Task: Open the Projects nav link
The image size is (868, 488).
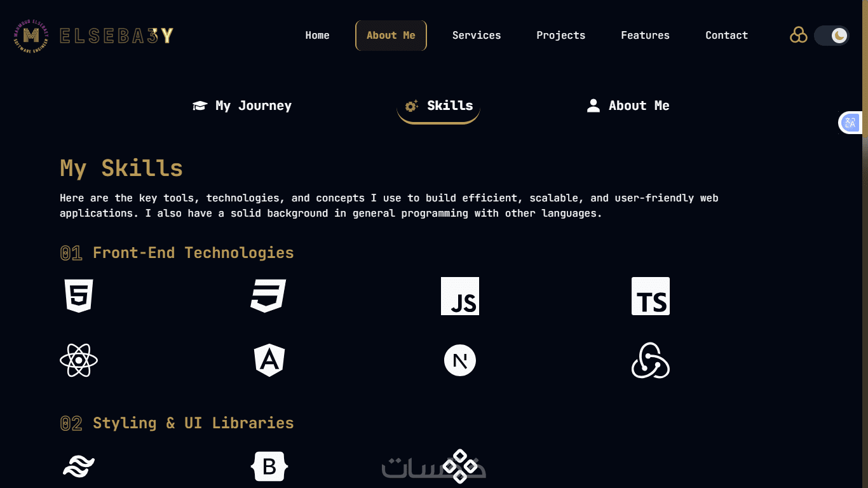Action: (x=560, y=36)
